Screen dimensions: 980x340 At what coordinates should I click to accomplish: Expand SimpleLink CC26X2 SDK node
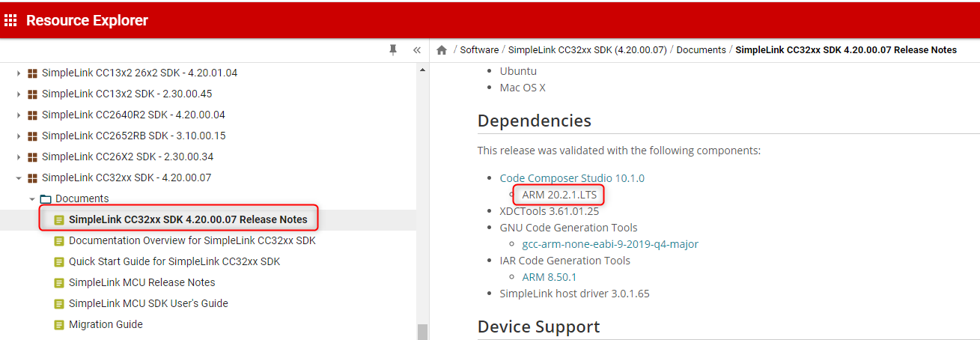pos(19,157)
